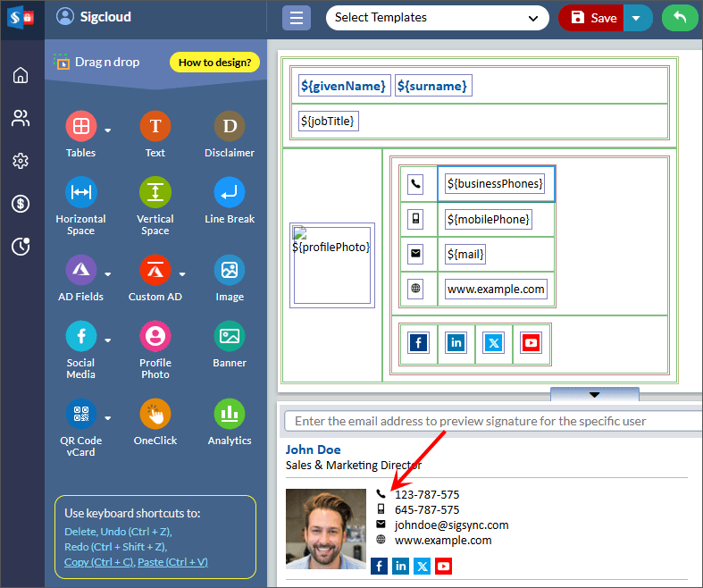Screen dimensions: 703x588
Task: Open the Analytics component
Action: 230,415
